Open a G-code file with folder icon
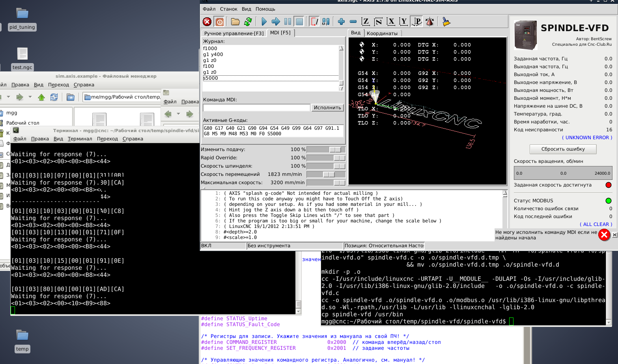Viewport: 618px width, 364px height. coord(235,22)
